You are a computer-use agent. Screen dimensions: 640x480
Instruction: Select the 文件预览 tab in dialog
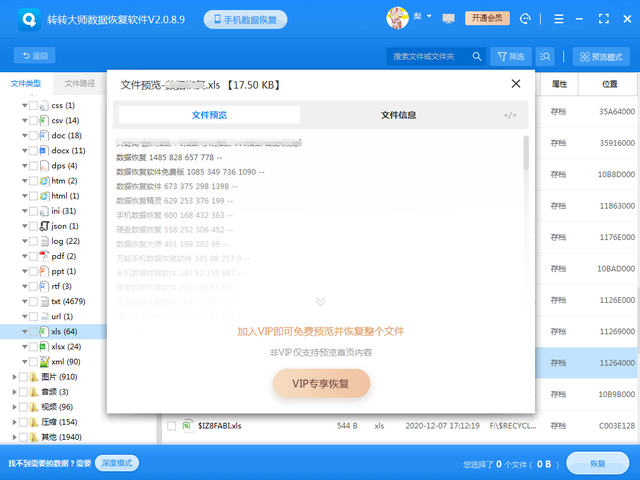[209, 115]
